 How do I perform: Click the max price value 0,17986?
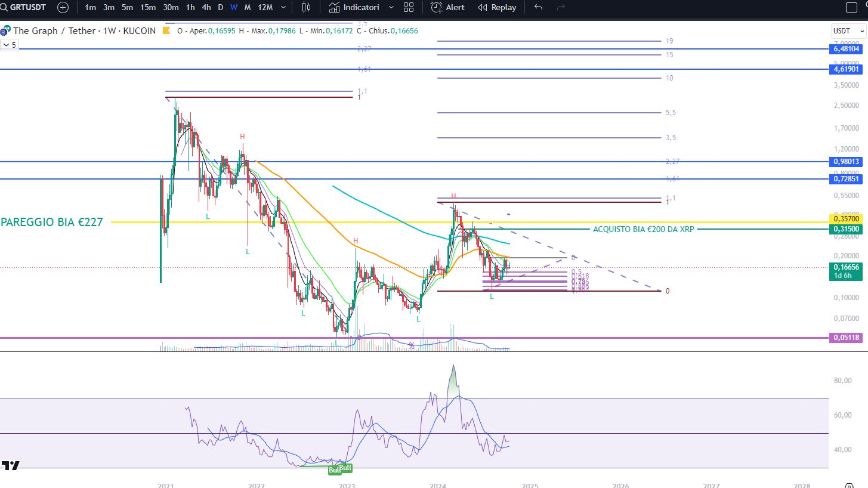(x=282, y=30)
